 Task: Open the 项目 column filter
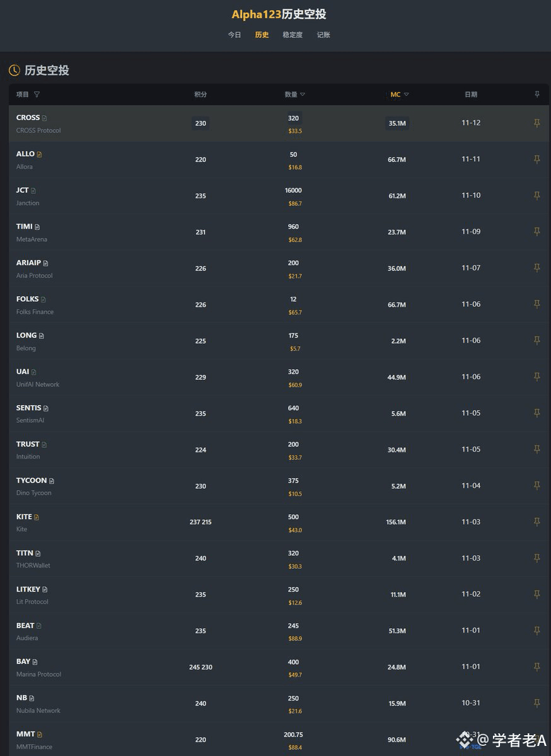(x=37, y=94)
